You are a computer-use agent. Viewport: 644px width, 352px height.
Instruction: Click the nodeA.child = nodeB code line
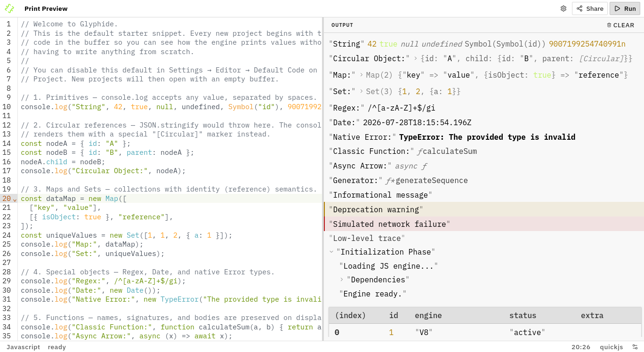tap(63, 162)
